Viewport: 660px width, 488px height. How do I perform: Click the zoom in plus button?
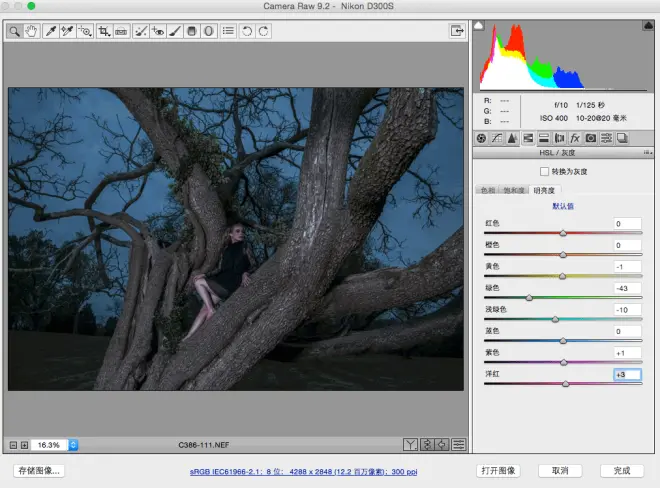click(24, 445)
